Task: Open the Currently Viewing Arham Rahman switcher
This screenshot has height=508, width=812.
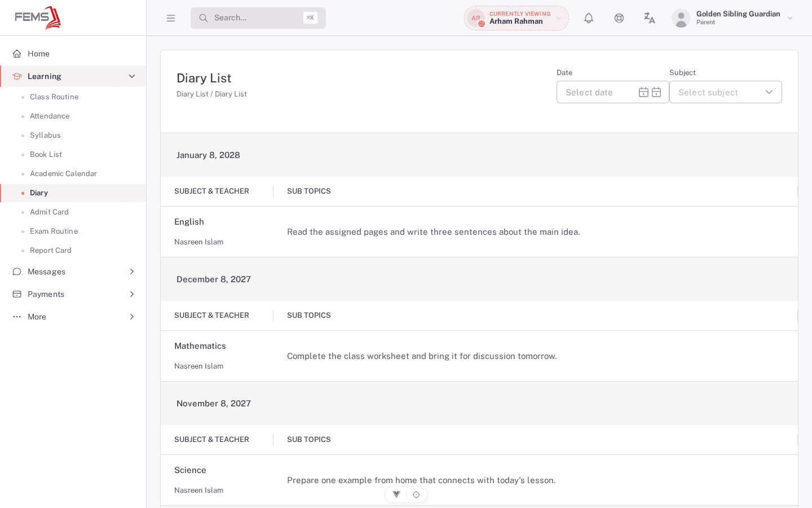Action: 517,18
